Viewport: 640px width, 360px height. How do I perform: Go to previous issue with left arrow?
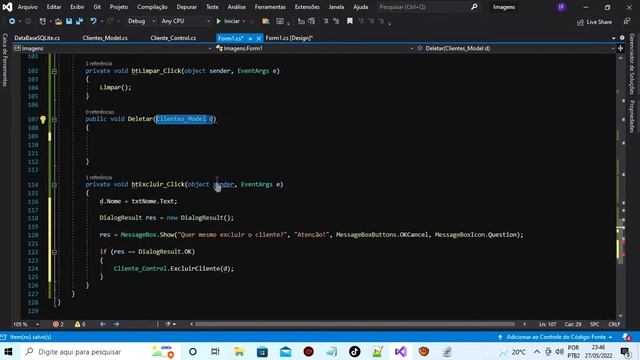(x=103, y=324)
